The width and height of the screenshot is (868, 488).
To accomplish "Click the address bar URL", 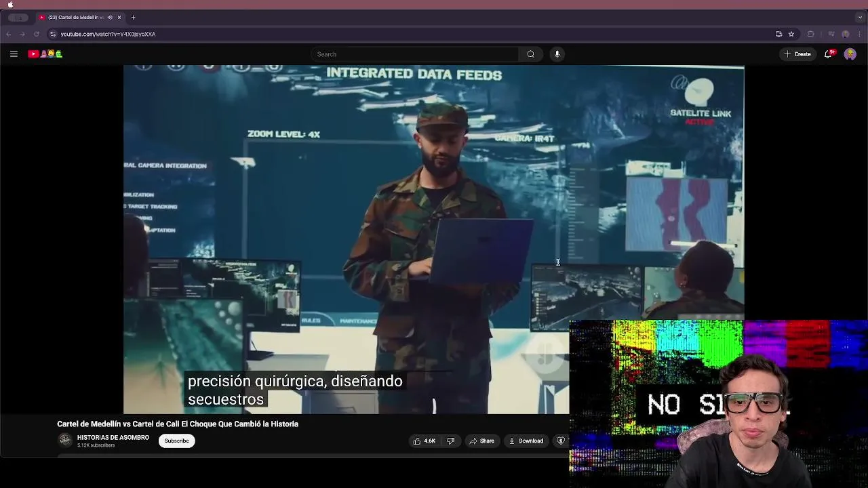I will click(x=108, y=34).
